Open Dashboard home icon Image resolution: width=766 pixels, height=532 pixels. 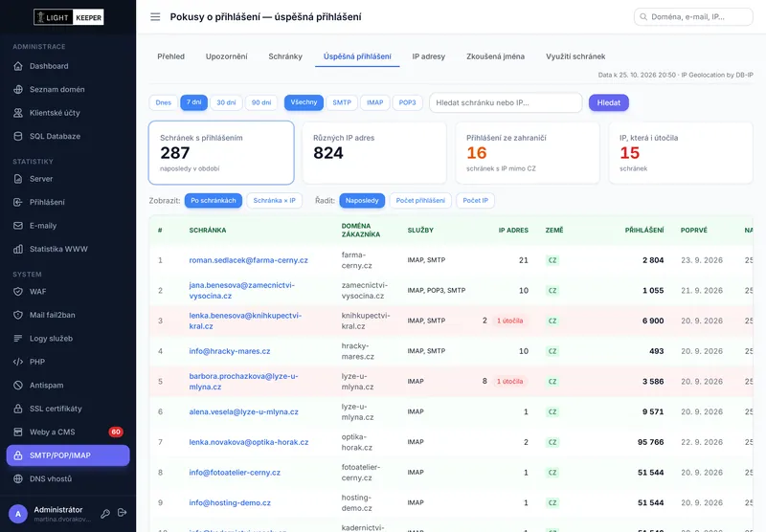(x=18, y=66)
